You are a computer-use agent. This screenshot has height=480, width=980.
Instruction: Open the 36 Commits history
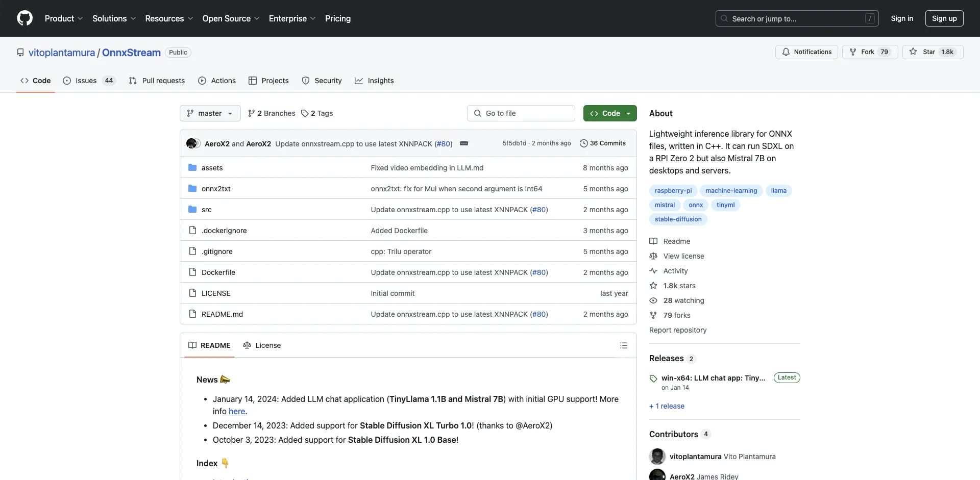[x=603, y=143]
